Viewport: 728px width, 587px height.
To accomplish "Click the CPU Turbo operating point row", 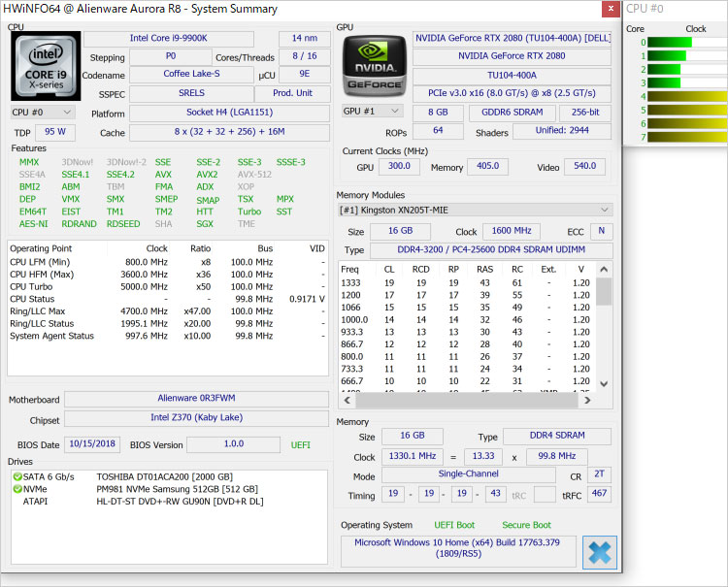I will tap(168, 287).
